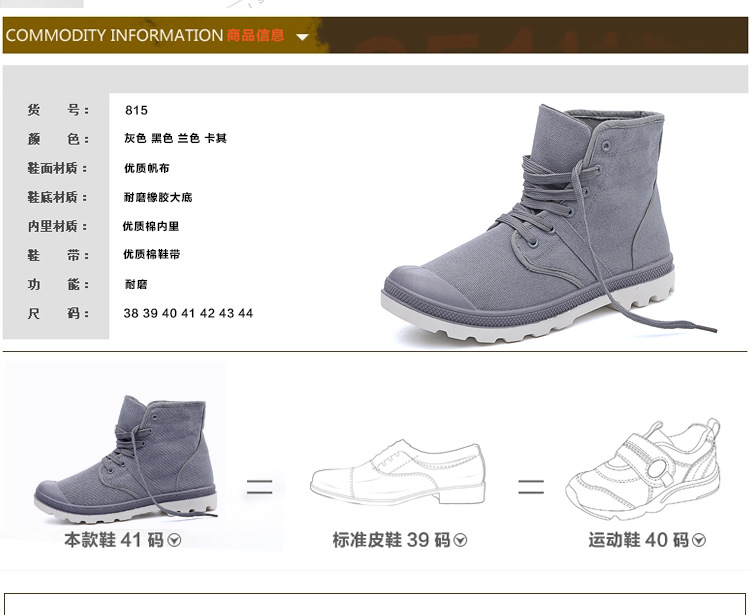750x615 pixels.
Task: Click the 本款鞋 41 码 label
Action: click(x=114, y=540)
